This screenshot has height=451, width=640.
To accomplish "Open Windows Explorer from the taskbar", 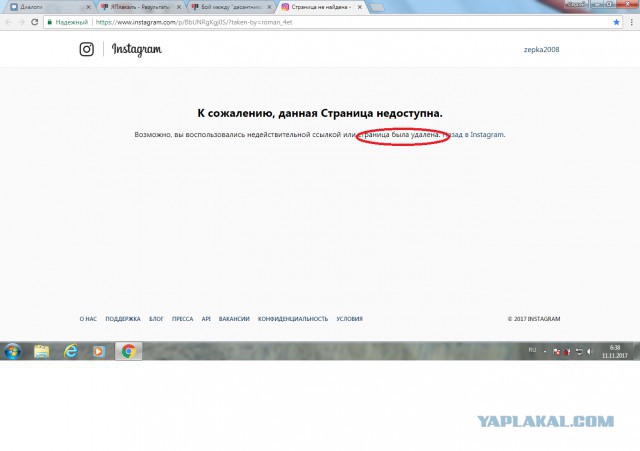I will pos(41,351).
